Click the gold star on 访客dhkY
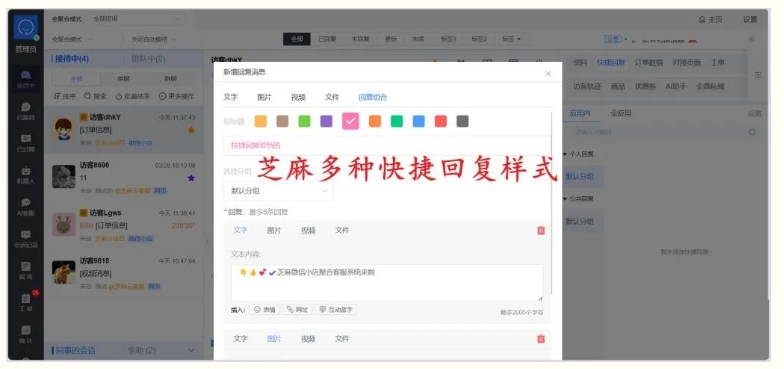The image size is (784, 369). pos(191,130)
